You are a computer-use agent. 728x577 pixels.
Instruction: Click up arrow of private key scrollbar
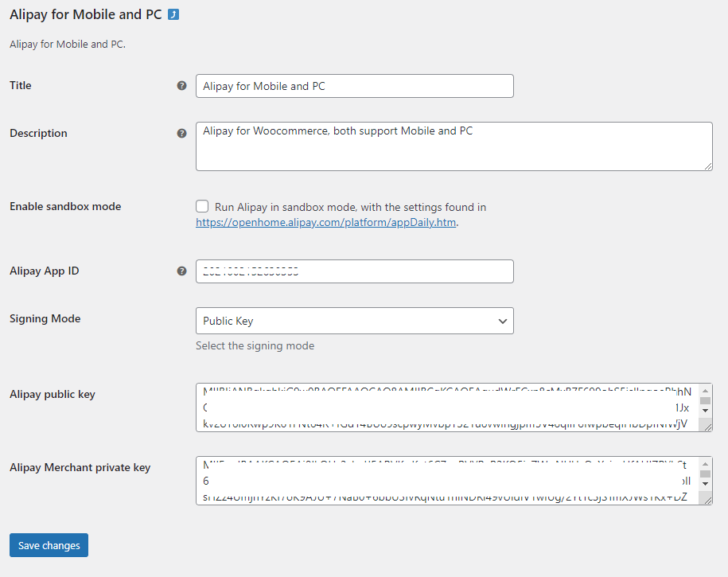coord(705,464)
